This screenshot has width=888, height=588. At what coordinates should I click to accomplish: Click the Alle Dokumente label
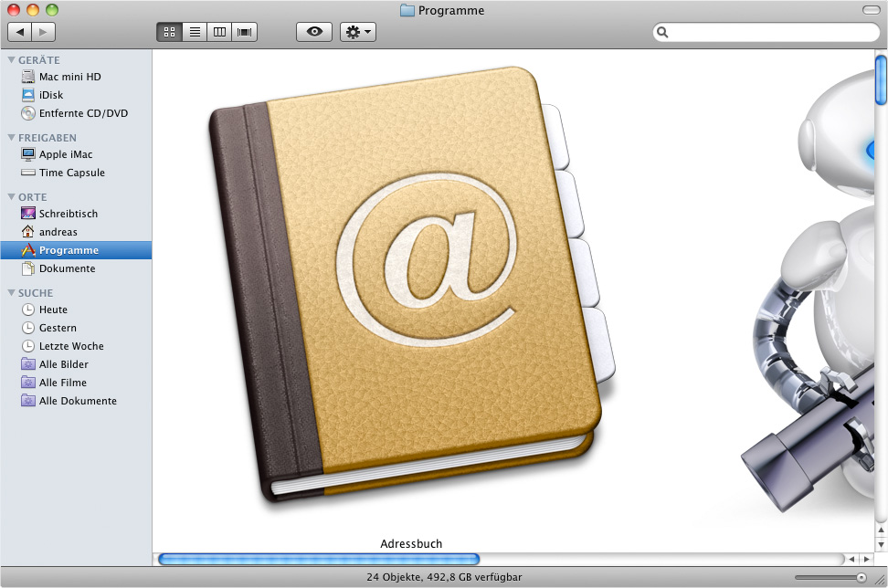tap(78, 401)
